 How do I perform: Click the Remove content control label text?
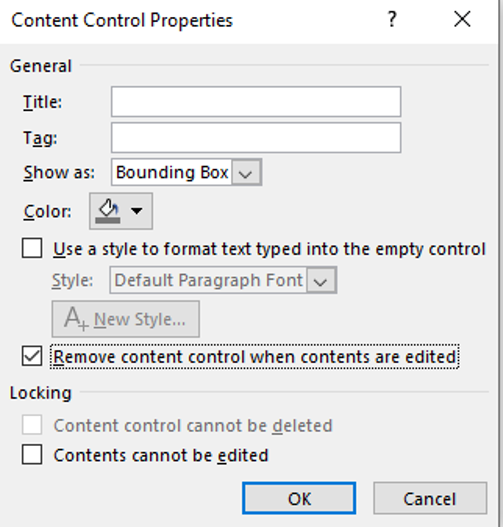(x=255, y=357)
